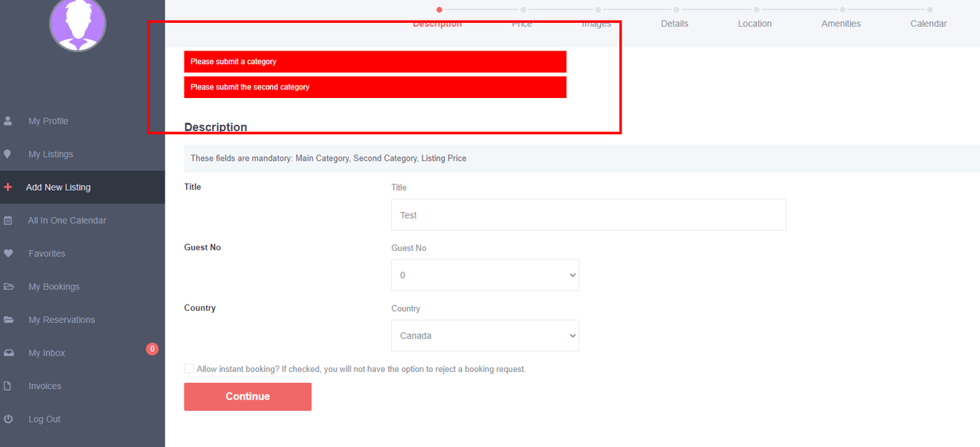Click the Location step dot on progress bar

pos(756,10)
